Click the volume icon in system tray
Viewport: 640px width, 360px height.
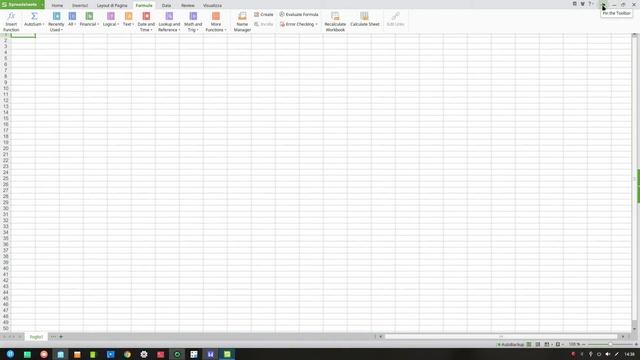(608, 354)
